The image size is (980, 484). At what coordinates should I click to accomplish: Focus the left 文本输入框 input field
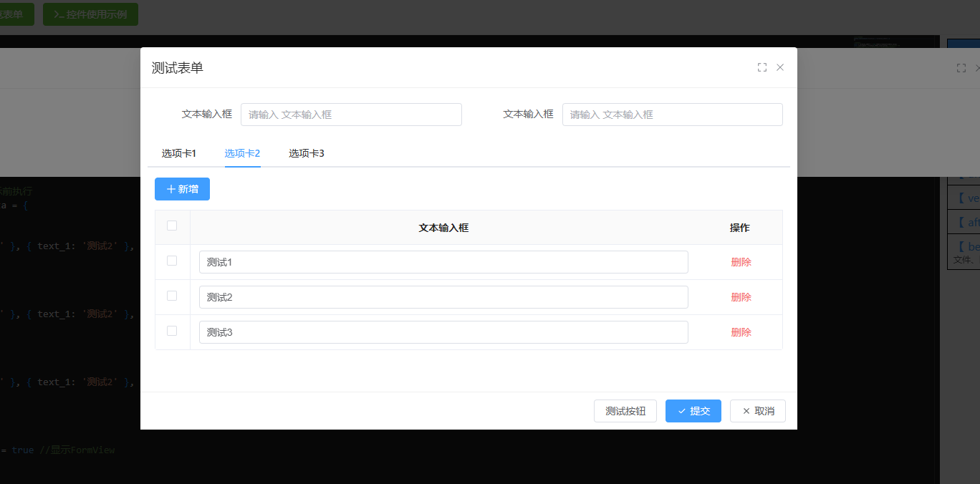[x=351, y=115]
